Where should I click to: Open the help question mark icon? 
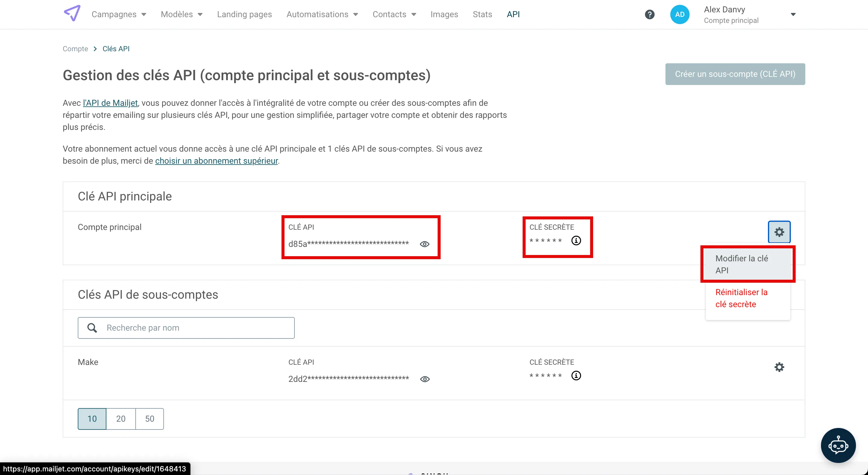[x=649, y=14]
